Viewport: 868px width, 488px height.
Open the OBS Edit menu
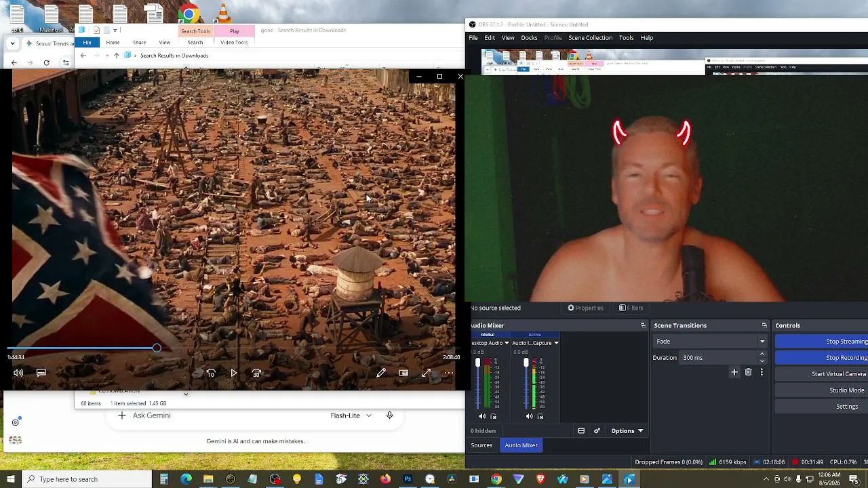[490, 38]
